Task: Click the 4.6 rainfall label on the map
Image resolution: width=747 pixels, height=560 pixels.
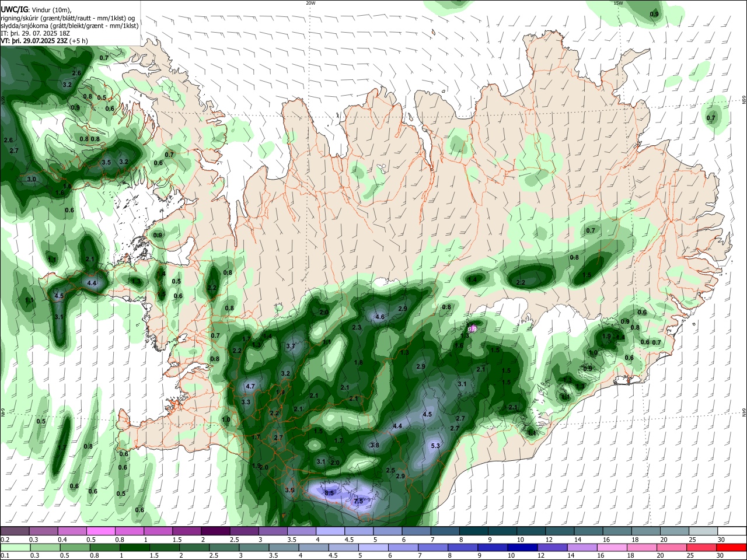Action: [380, 317]
